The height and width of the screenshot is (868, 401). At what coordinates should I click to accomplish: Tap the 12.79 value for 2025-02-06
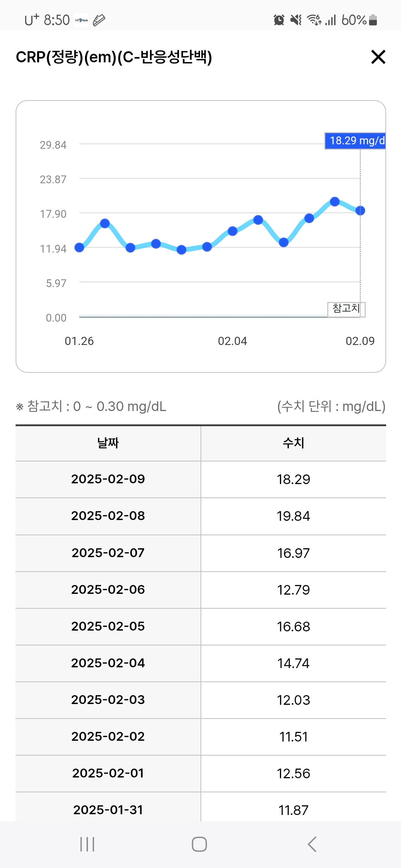tap(293, 590)
